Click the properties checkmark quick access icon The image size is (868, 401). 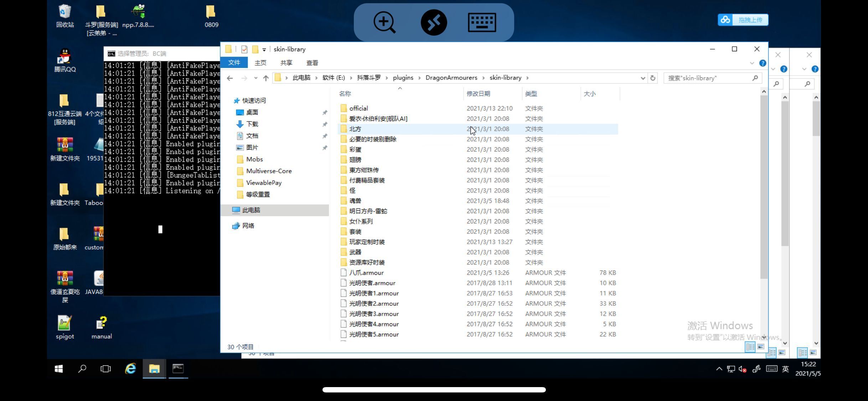[244, 50]
